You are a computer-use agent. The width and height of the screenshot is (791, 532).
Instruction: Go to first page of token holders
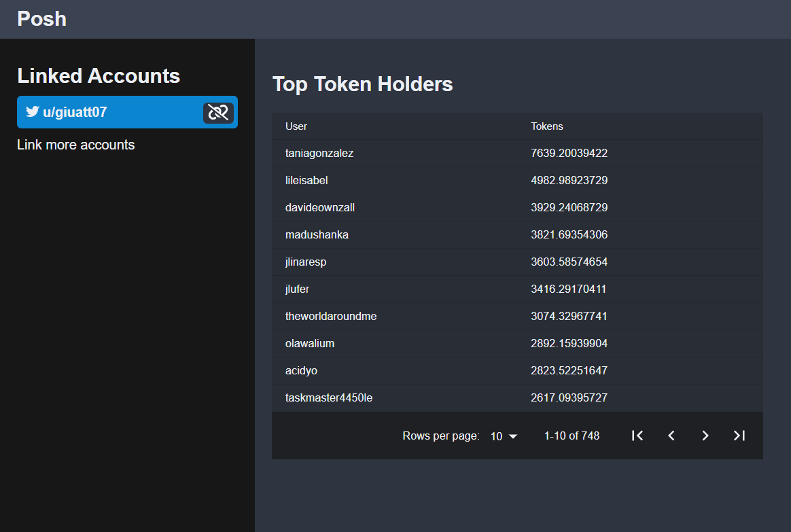pos(637,436)
